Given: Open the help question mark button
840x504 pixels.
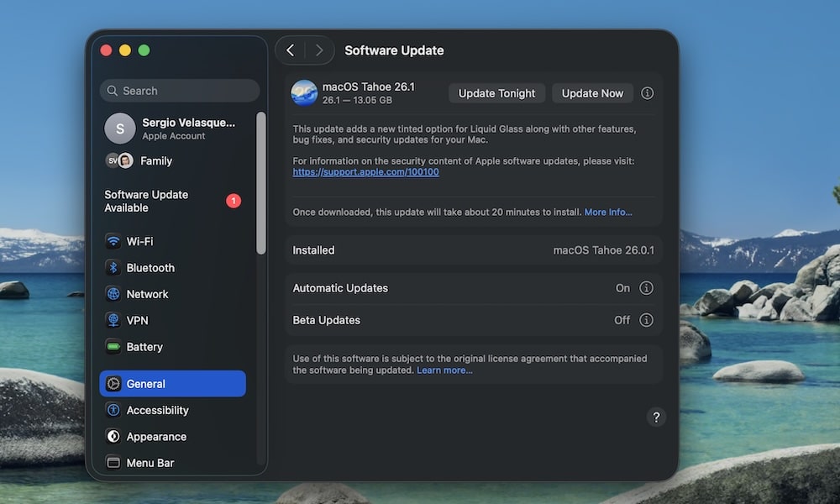Looking at the screenshot, I should tap(656, 417).
